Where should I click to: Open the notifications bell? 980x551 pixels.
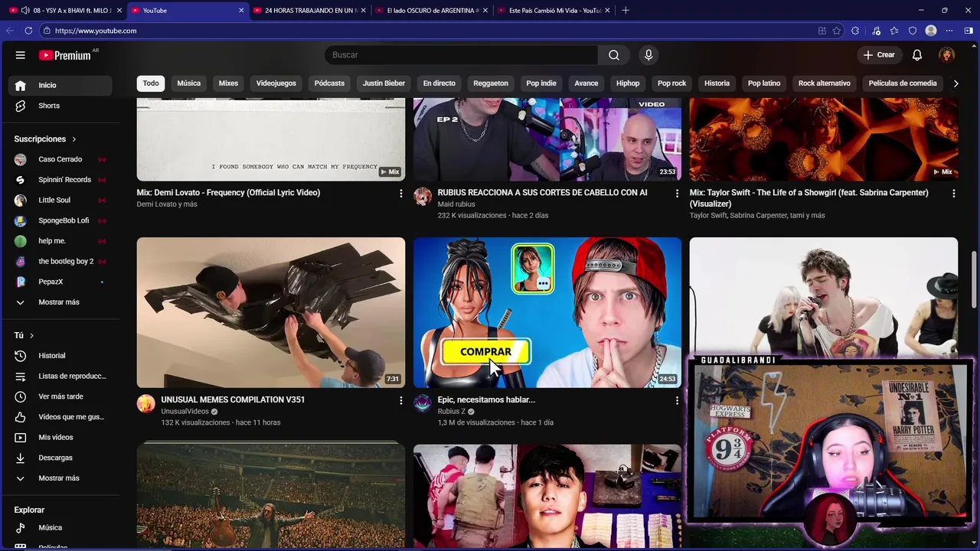coord(917,55)
